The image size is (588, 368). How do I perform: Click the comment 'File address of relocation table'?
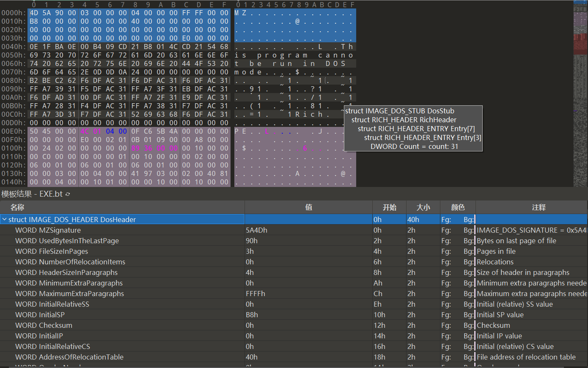pos(526,357)
